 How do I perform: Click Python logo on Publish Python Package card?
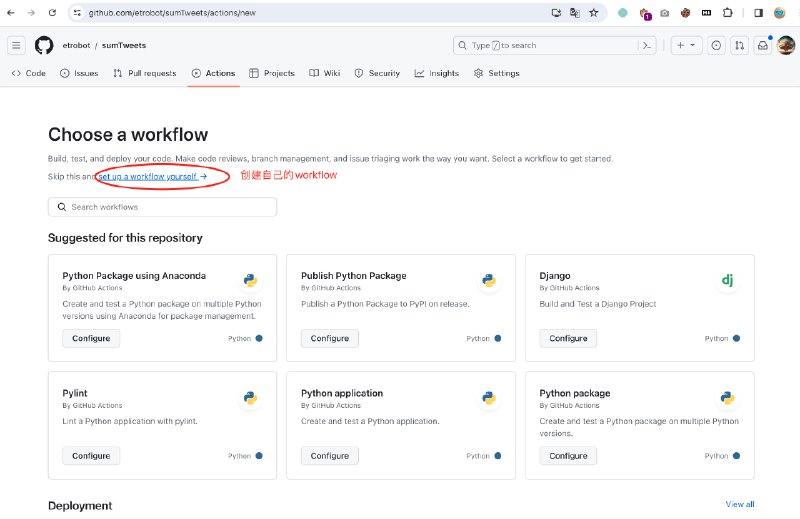tap(489, 280)
